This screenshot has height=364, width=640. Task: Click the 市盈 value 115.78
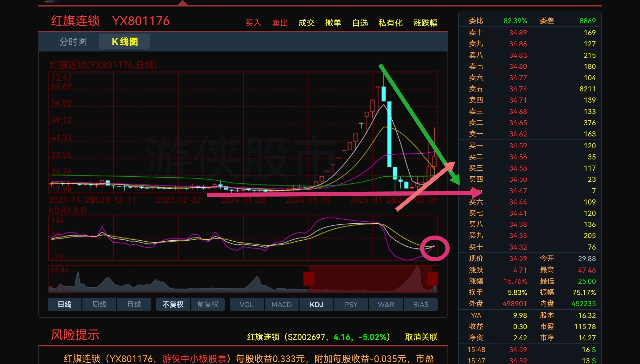pos(585,327)
